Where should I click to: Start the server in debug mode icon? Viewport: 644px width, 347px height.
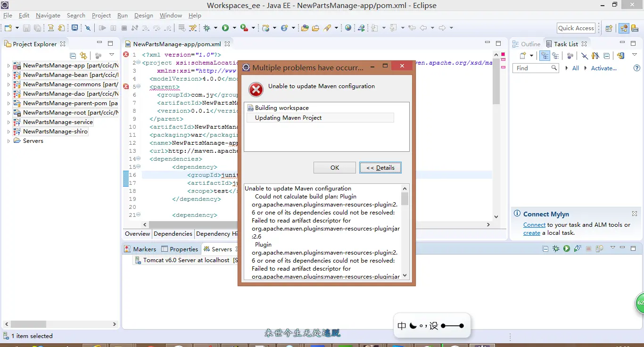coord(556,248)
